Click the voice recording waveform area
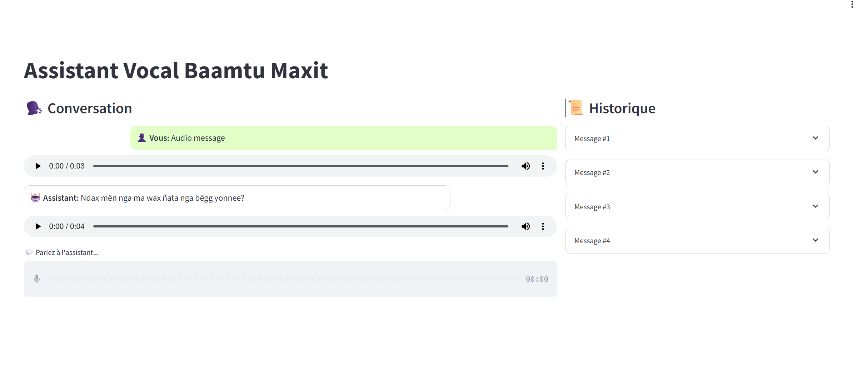This screenshot has width=868, height=371. (x=284, y=279)
